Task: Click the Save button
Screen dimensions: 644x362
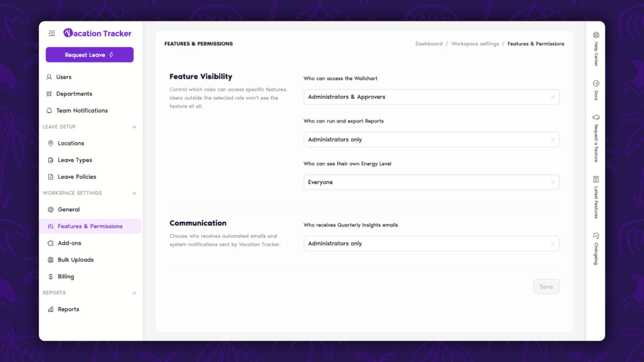Action: [x=546, y=287]
